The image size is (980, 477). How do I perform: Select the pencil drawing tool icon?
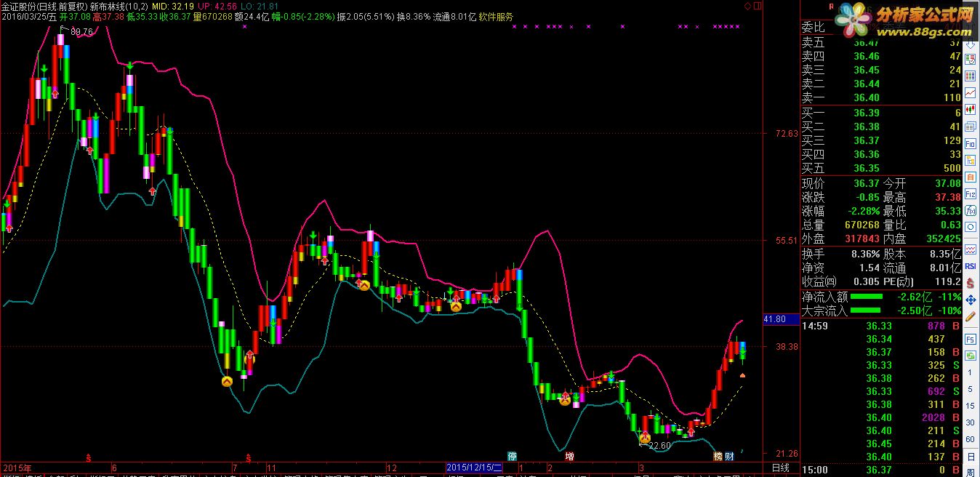click(970, 317)
